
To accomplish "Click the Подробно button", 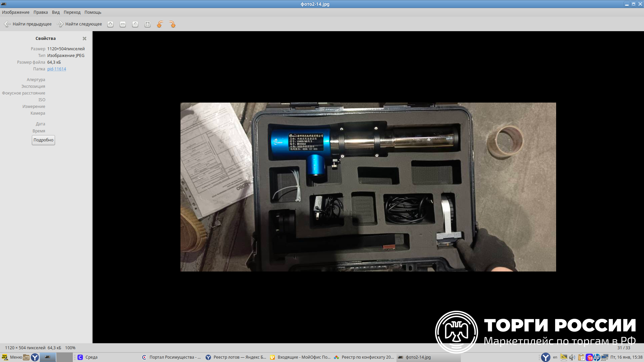I will [x=43, y=140].
